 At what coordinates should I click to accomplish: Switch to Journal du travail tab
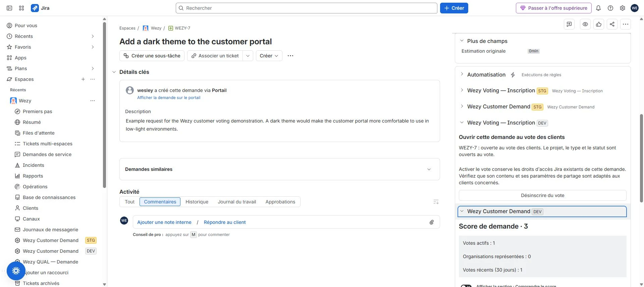tap(237, 202)
